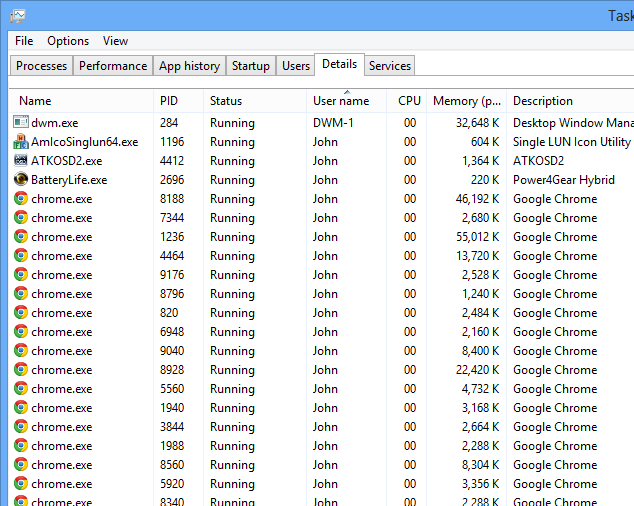The image size is (634, 506).
Task: Open the Options menu
Action: pos(68,41)
